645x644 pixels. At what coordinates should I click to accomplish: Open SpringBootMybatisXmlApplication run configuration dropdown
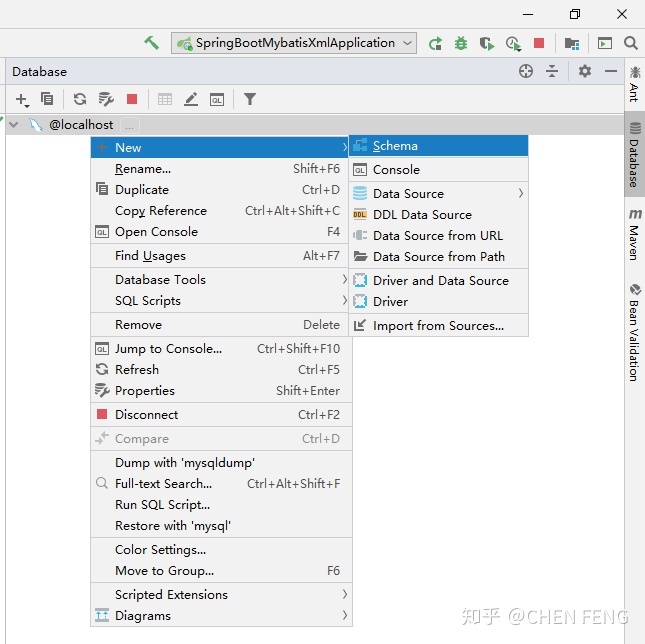(294, 43)
